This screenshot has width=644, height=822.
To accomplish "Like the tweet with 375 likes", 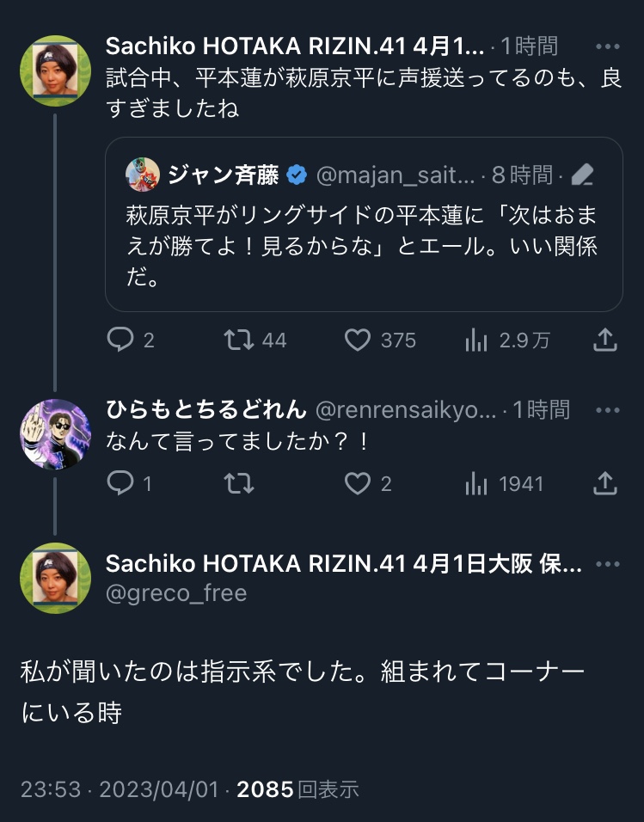I will tap(358, 340).
